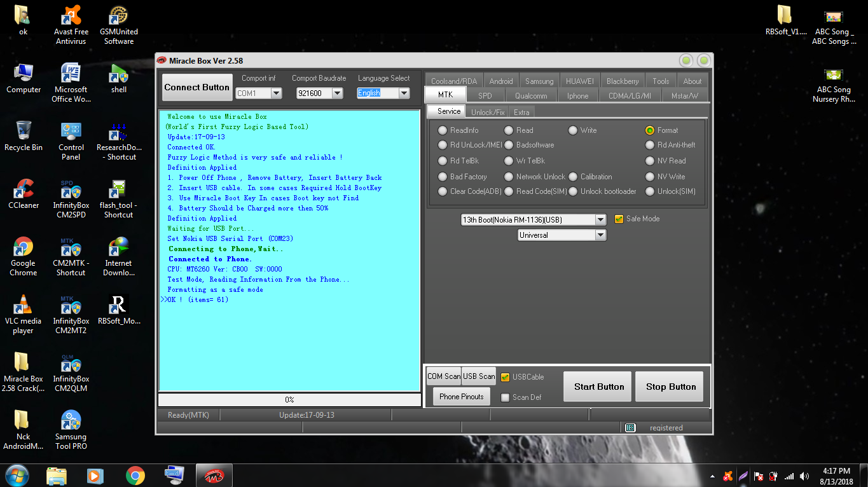Open the Recycle Bin

[24, 137]
